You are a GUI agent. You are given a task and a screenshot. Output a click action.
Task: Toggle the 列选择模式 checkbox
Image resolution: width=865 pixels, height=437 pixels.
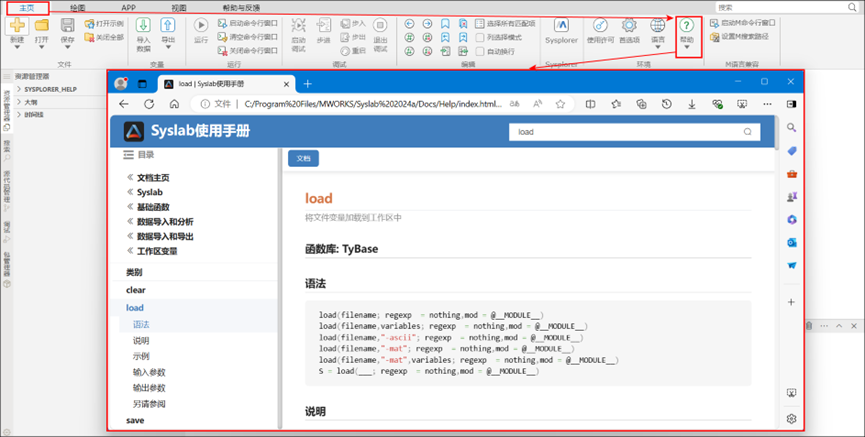(480, 38)
